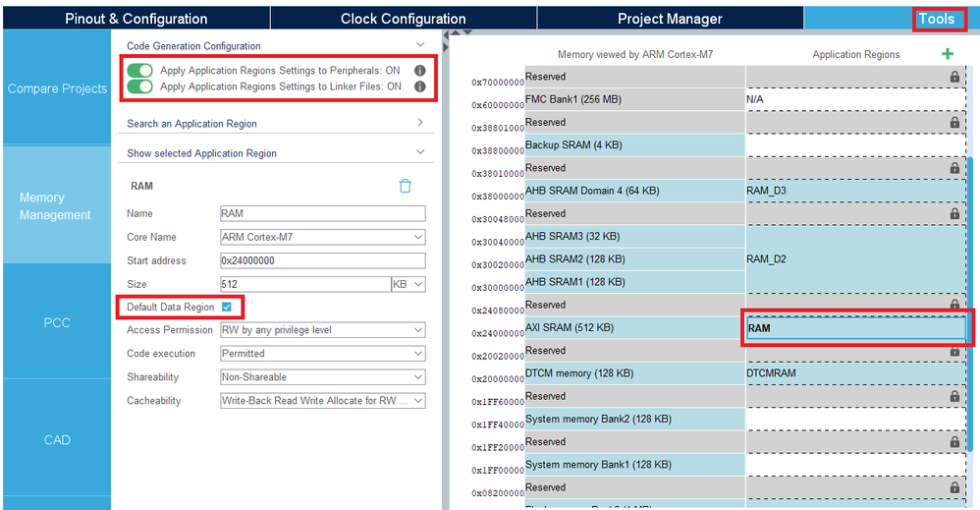Click the AHB SRAM2 (128 KB) block

(x=634, y=259)
